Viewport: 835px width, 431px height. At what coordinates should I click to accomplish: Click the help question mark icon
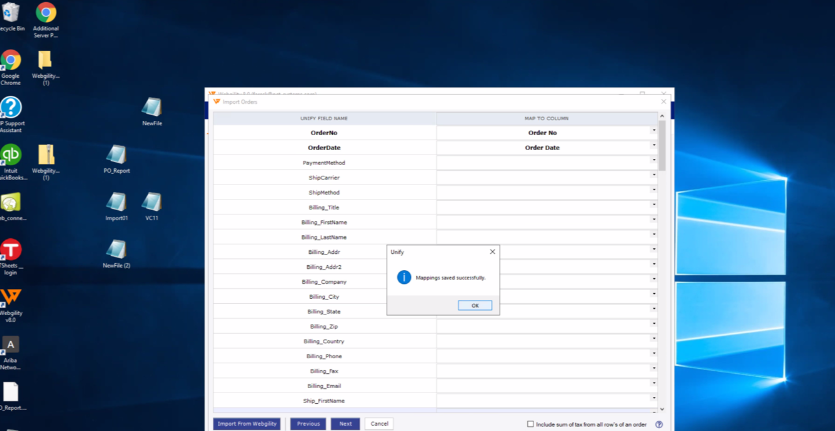tap(659, 425)
